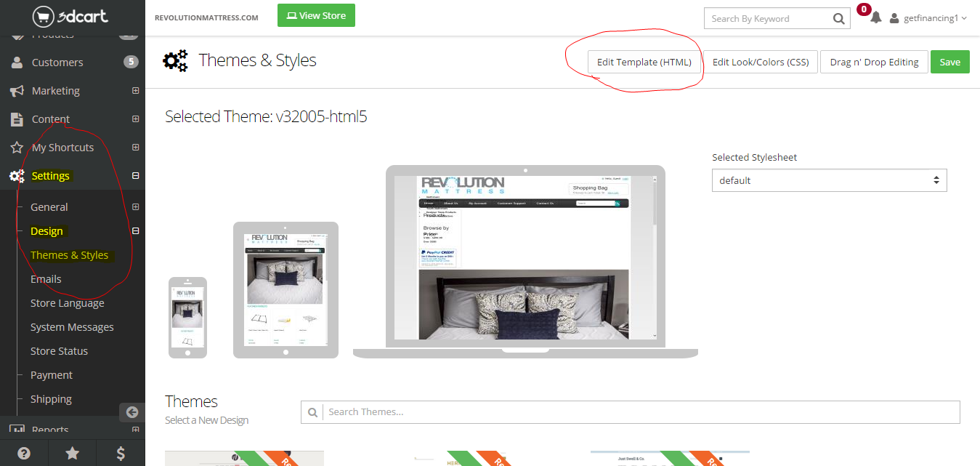
Task: Click the My Shortcuts star icon
Action: click(17, 148)
